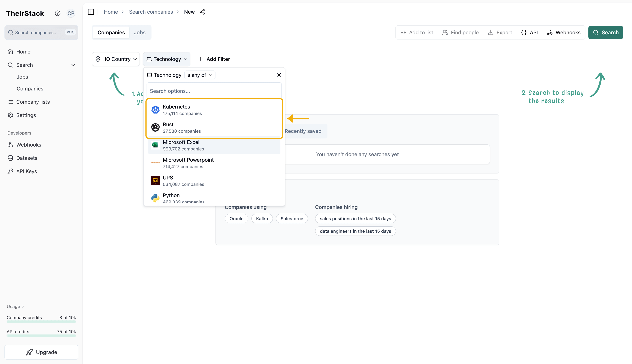Screen dimensions: 632x364
Task: Click the green Search button
Action: (606, 32)
